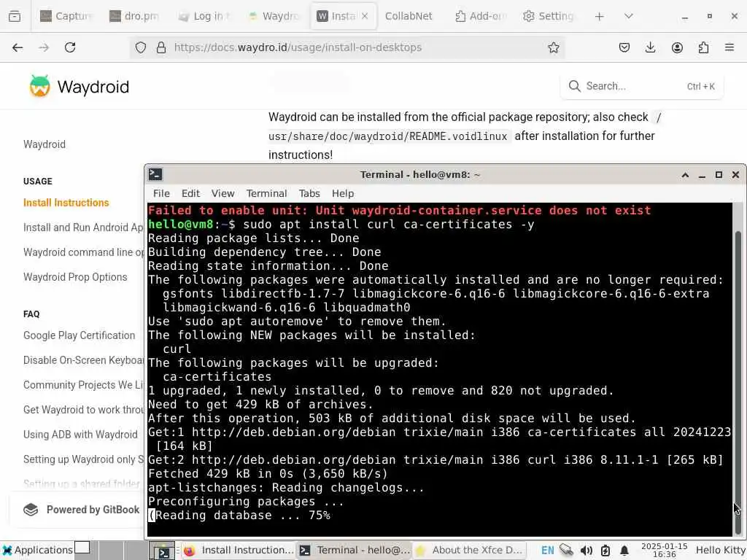The width and height of the screenshot is (747, 560).
Task: Click Powered by GitBook link
Action: pyautogui.click(x=82, y=510)
